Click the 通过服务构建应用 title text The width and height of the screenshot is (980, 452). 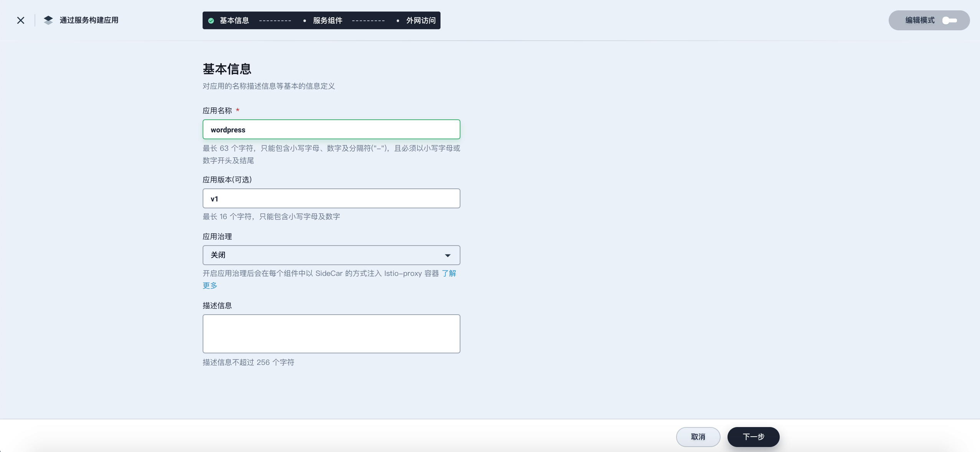coord(89,20)
